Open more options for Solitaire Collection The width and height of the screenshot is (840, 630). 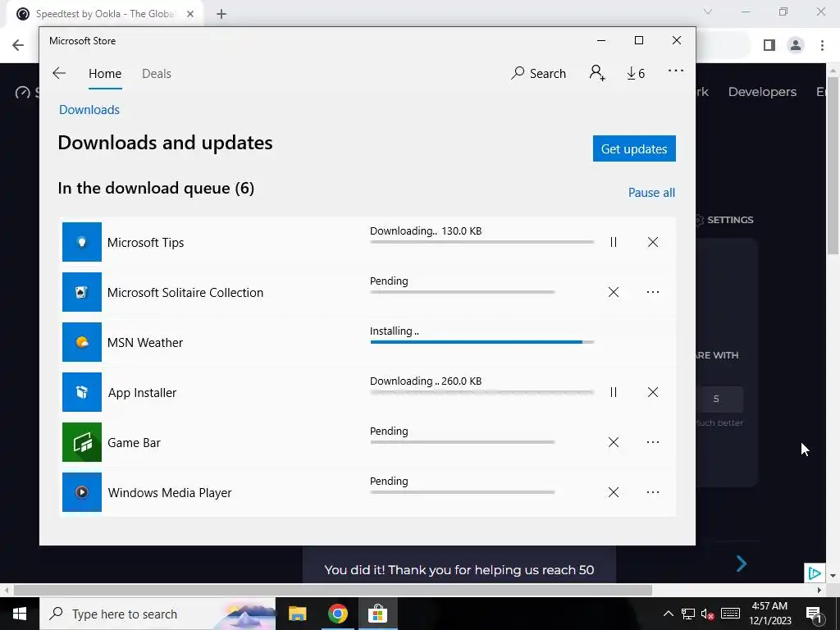pos(652,292)
